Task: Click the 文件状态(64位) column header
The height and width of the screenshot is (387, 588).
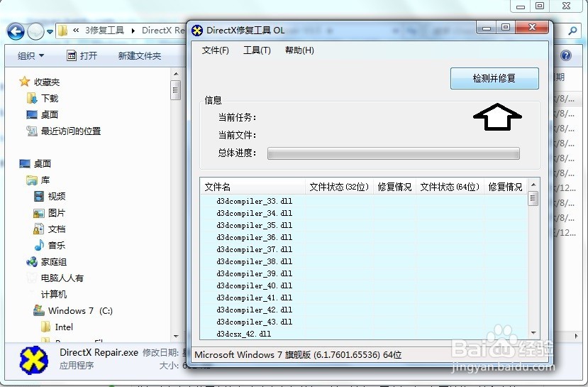Action: point(450,187)
